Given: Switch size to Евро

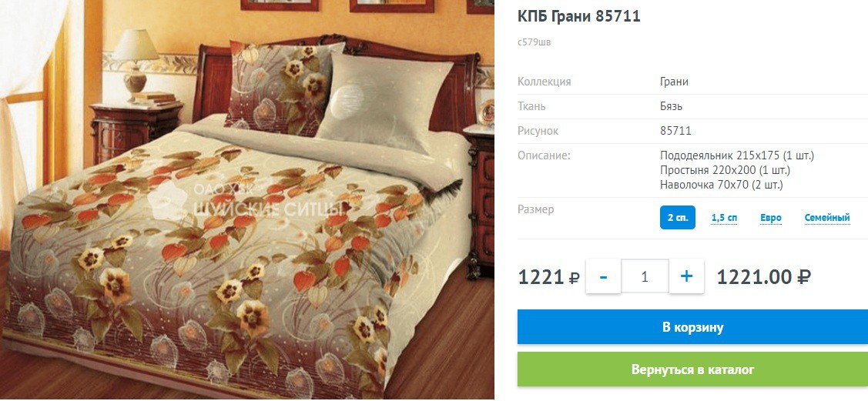Looking at the screenshot, I should click(x=770, y=218).
